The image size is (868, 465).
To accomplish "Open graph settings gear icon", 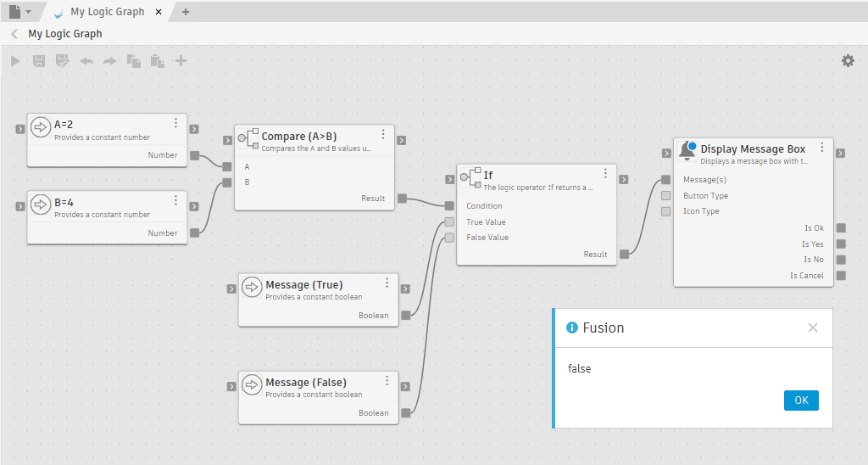I will 848,60.
